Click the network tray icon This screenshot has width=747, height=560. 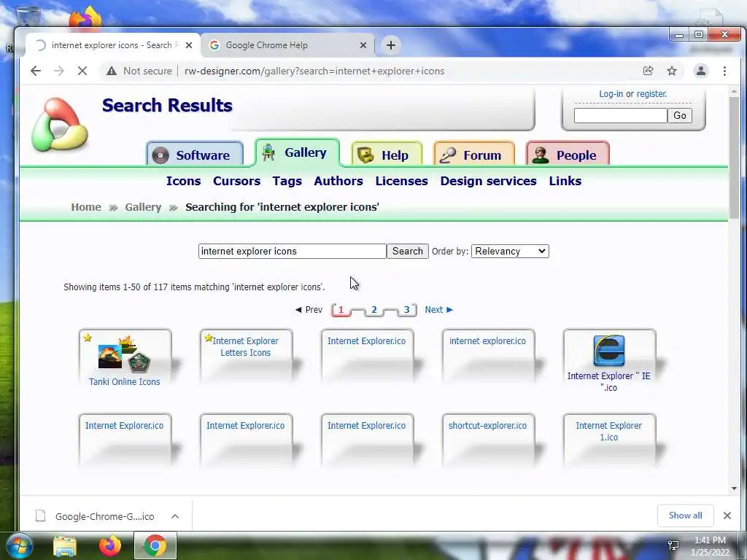(673, 545)
